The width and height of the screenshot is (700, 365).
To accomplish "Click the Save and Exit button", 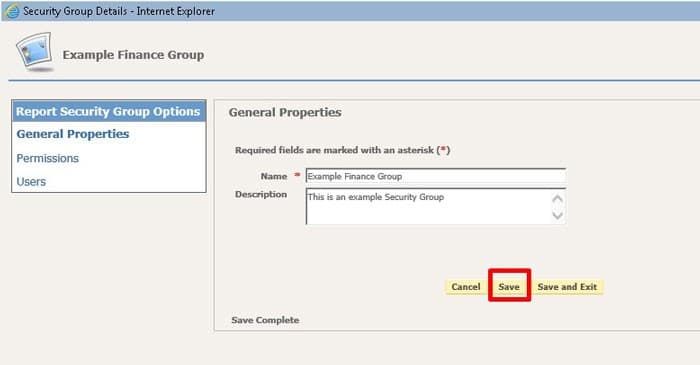I will pyautogui.click(x=567, y=287).
